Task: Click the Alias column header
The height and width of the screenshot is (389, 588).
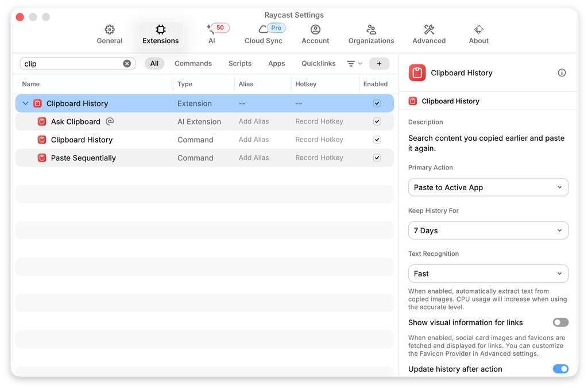Action: tap(246, 84)
